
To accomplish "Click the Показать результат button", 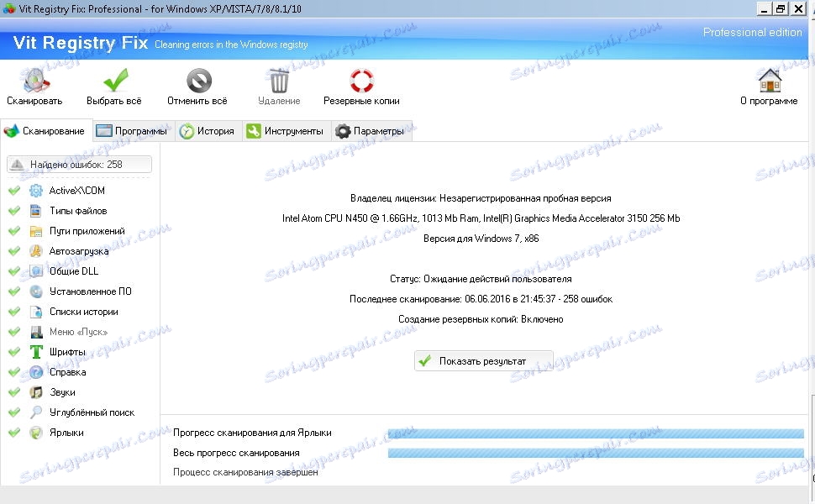I will click(483, 361).
